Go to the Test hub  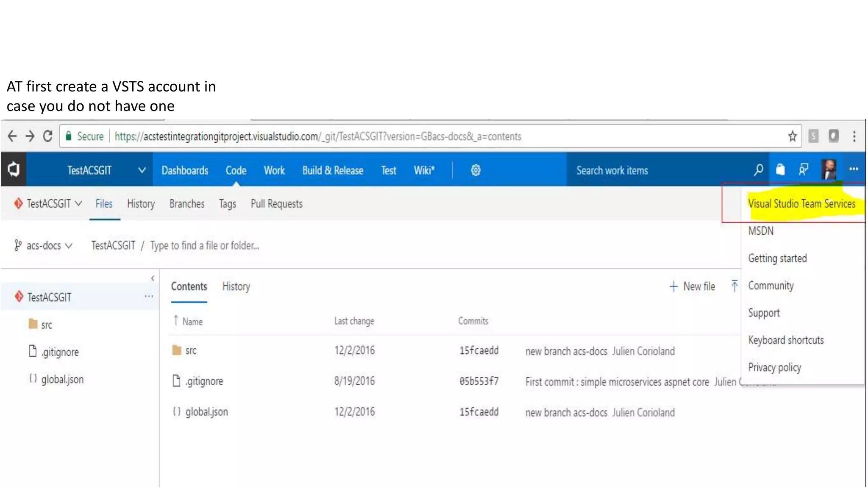(x=389, y=170)
